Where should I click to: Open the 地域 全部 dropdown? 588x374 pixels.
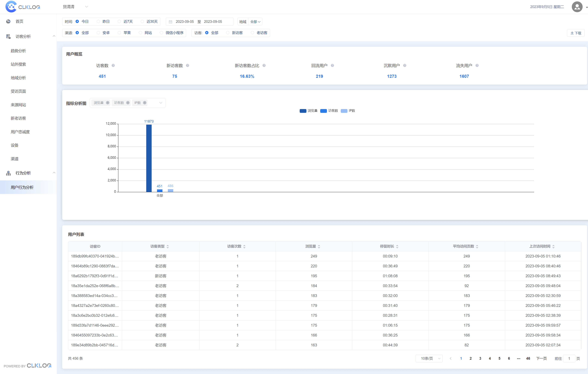pyautogui.click(x=255, y=22)
